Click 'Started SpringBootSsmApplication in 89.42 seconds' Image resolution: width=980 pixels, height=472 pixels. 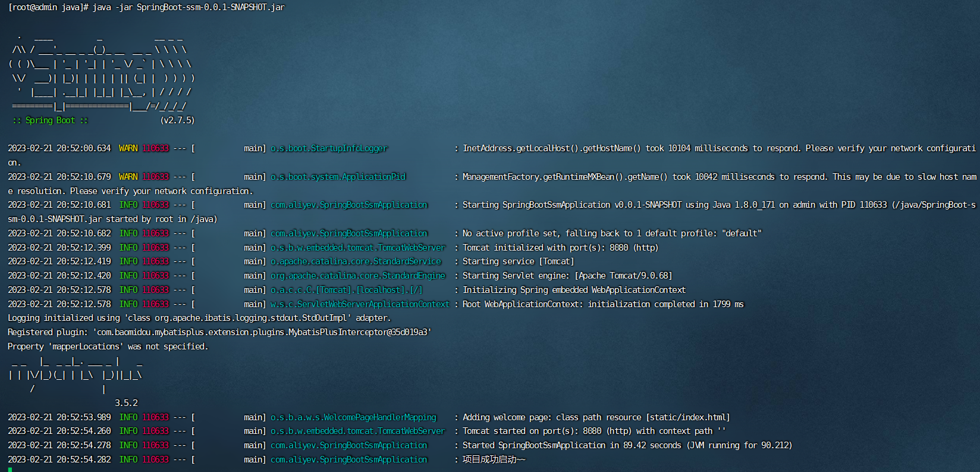click(x=627, y=445)
